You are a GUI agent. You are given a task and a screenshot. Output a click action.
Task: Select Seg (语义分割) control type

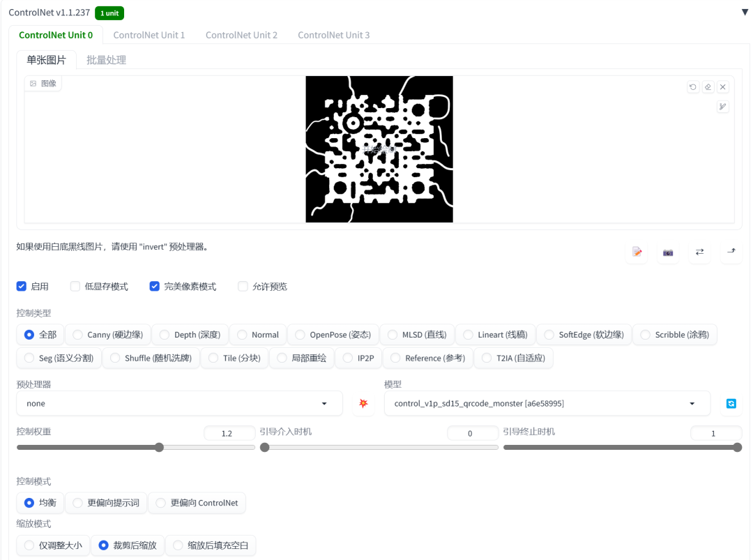[x=59, y=358]
